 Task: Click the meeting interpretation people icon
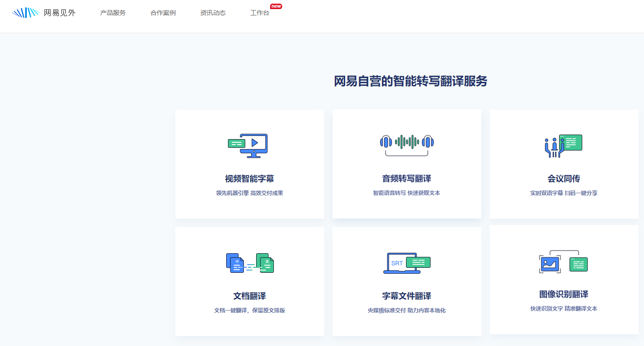point(563,145)
